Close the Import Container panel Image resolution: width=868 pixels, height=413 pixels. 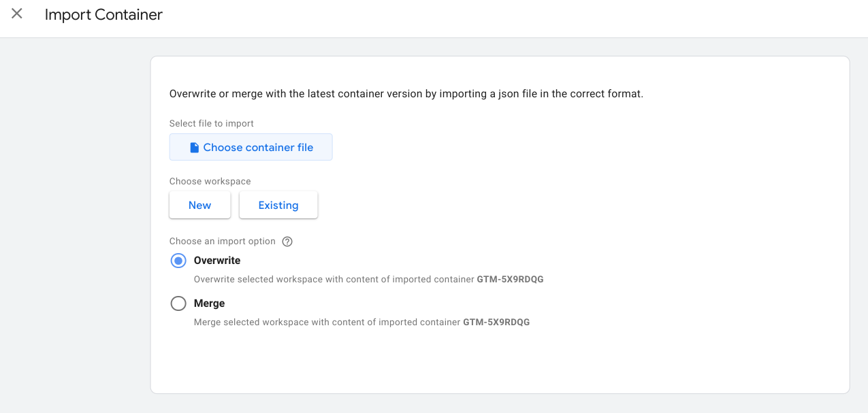(17, 14)
